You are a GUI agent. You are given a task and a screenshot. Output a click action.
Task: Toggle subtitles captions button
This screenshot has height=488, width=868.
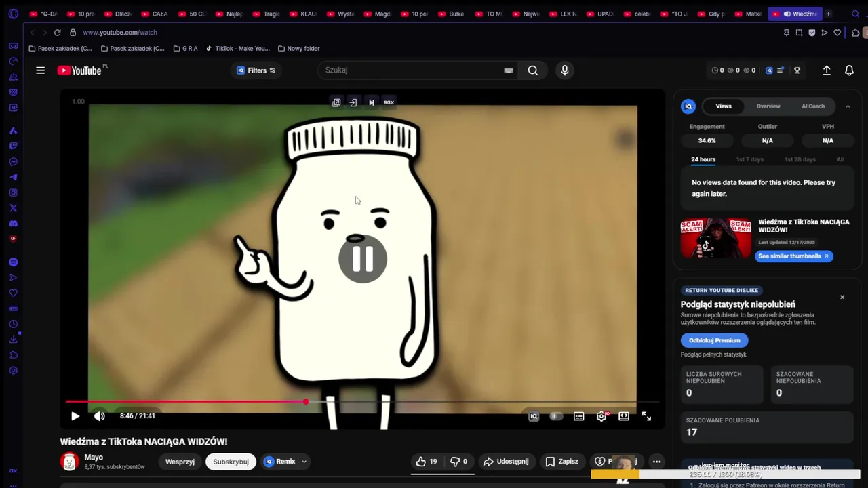(578, 416)
